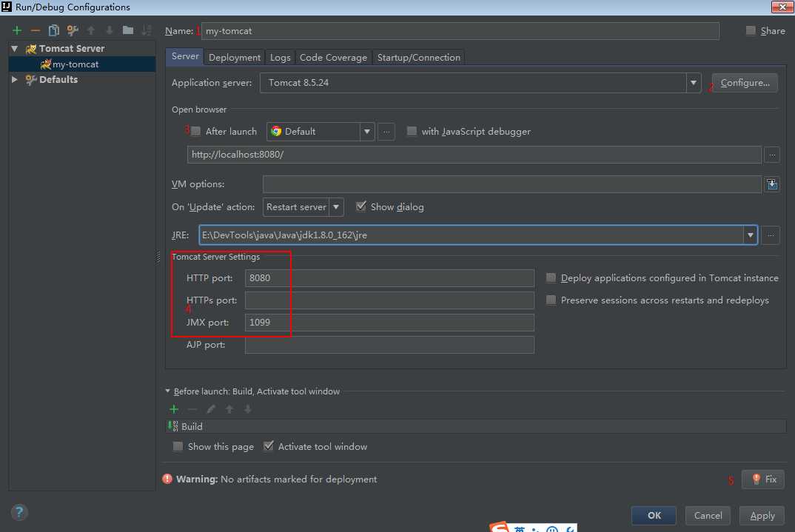Sort configurations icon in toolbar
Viewport: 795px width, 532px height.
tap(147, 30)
